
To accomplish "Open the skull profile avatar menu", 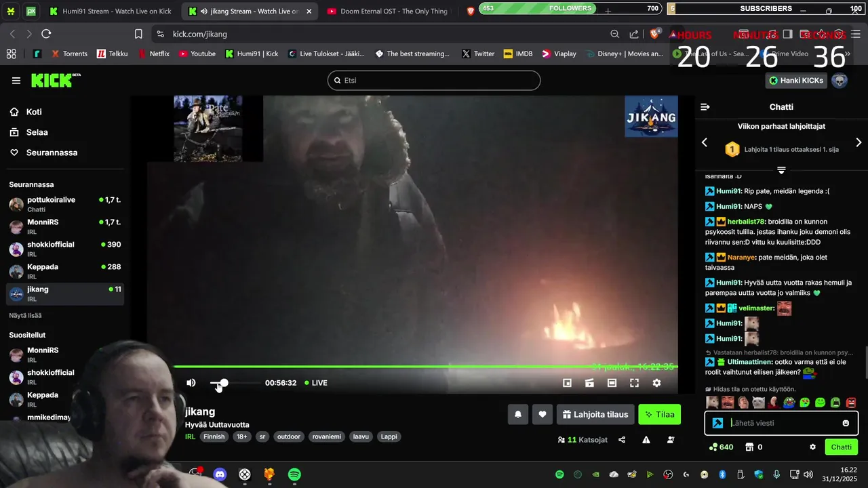I will click(840, 81).
